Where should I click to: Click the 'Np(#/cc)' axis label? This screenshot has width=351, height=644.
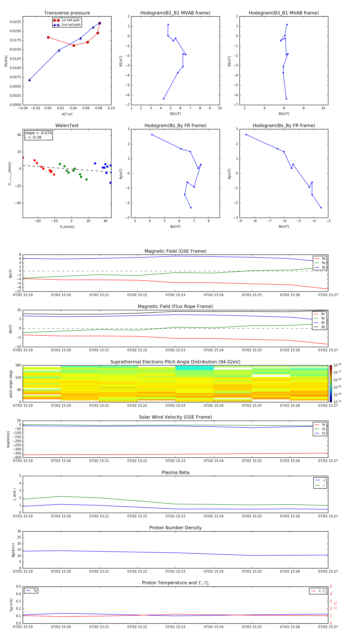click(13, 550)
